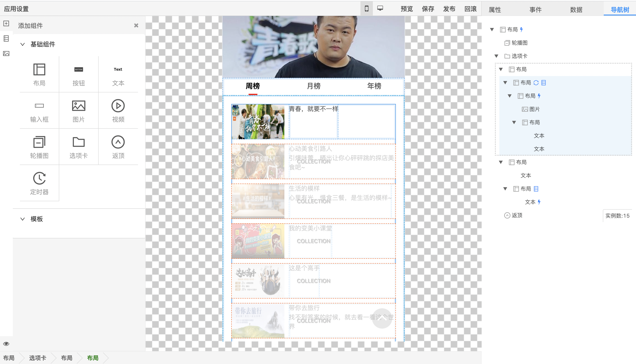
Task: Select the 定时器 timer component
Action: tap(39, 178)
